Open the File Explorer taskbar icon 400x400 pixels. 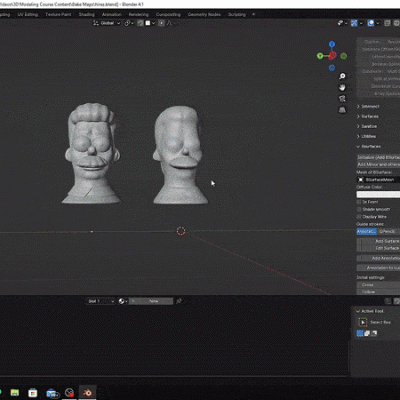click(15, 393)
